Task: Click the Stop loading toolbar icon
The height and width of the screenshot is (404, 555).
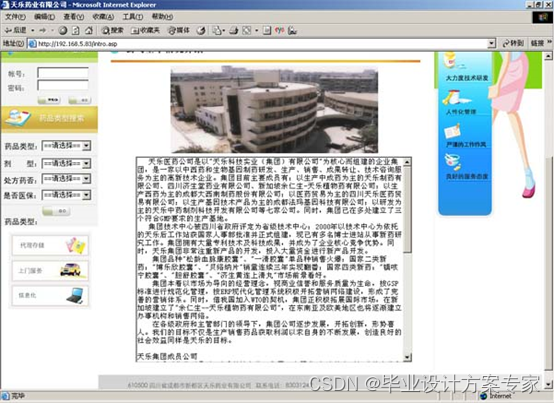Action: click(x=63, y=31)
